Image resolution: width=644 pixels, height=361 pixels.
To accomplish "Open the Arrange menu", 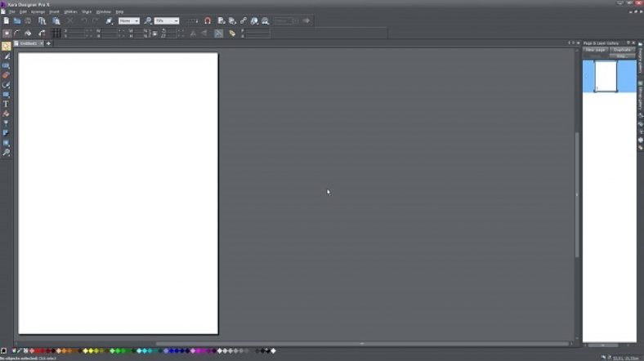I will (38, 12).
